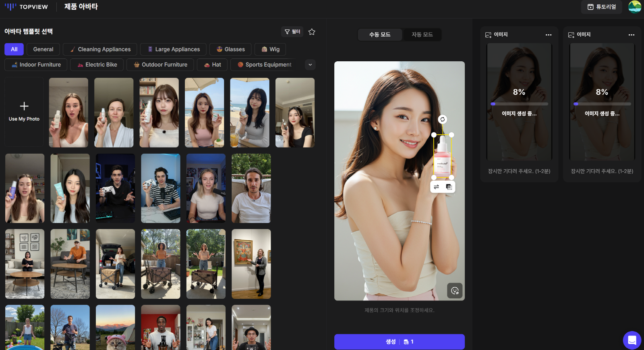
Task: Click the favorites star icon
Action: click(x=312, y=31)
